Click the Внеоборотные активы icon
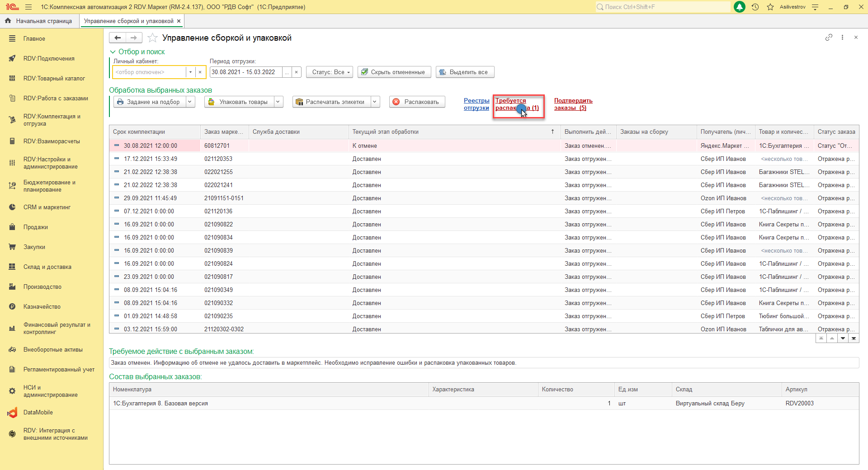The height and width of the screenshot is (470, 868). point(12,350)
